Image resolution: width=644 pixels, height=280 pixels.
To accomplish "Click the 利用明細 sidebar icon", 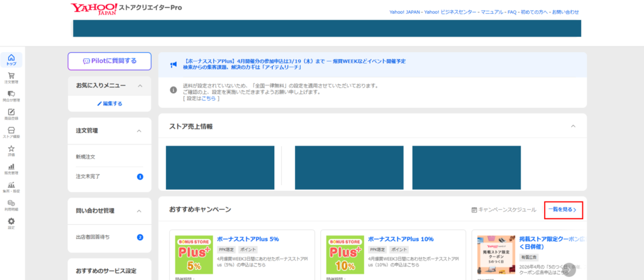I will pos(11,205).
